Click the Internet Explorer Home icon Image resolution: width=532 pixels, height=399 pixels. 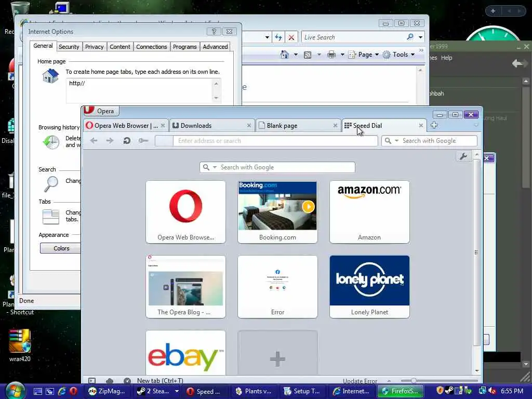[x=285, y=54]
